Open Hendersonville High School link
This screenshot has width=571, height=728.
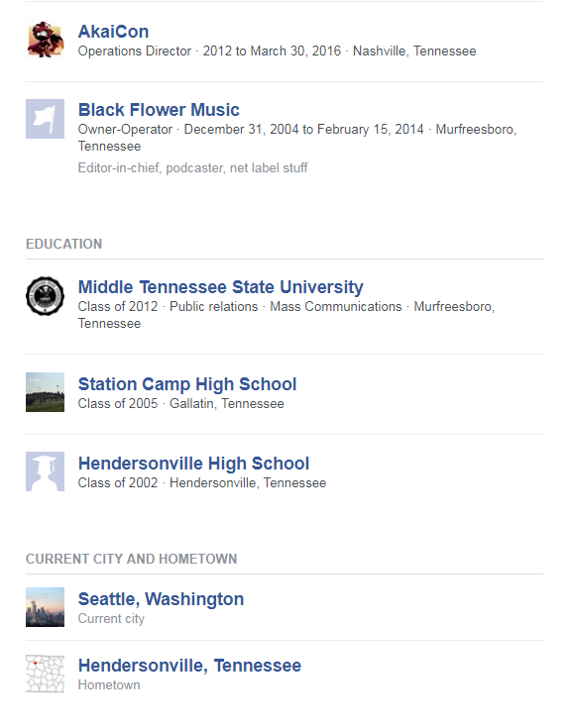pyautogui.click(x=193, y=464)
